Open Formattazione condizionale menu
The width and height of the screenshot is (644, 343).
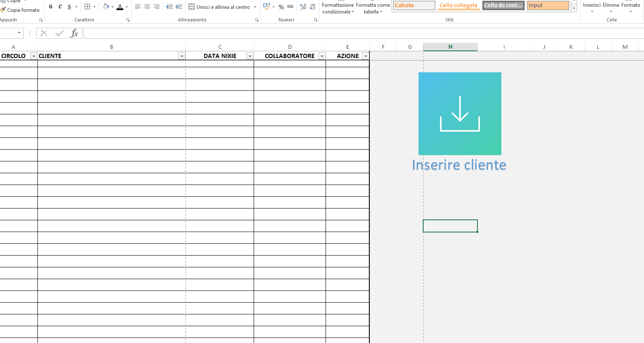click(338, 8)
